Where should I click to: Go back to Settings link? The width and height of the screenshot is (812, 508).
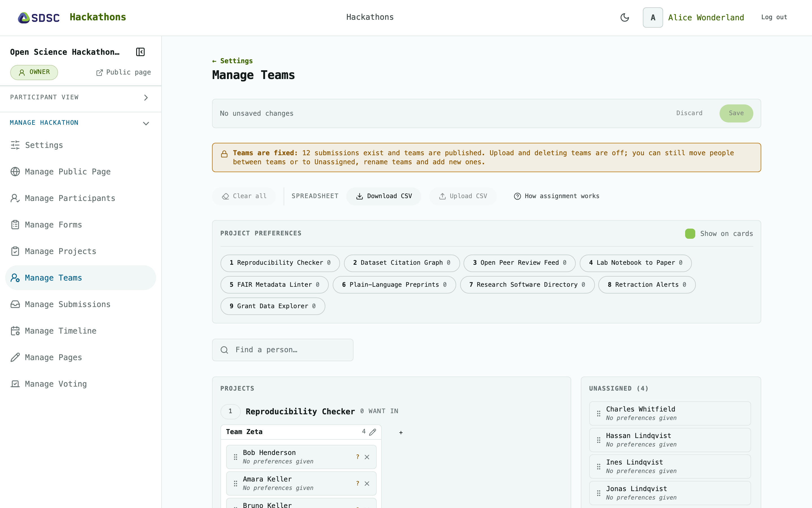coord(232,61)
